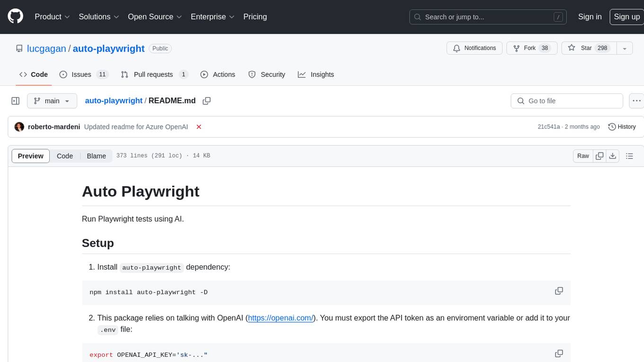The height and width of the screenshot is (362, 644).
Task: Expand the Solutions menu
Action: coord(99,17)
